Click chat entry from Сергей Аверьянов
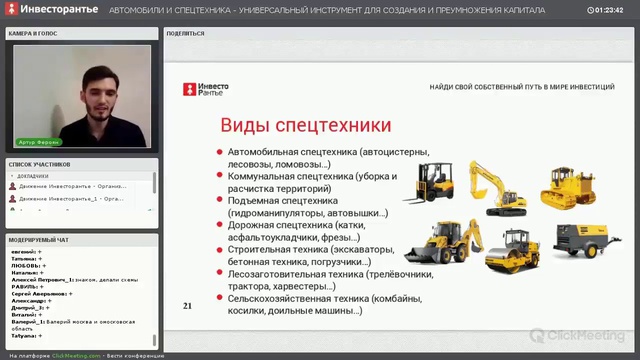The height and width of the screenshot is (360, 640). point(42,294)
